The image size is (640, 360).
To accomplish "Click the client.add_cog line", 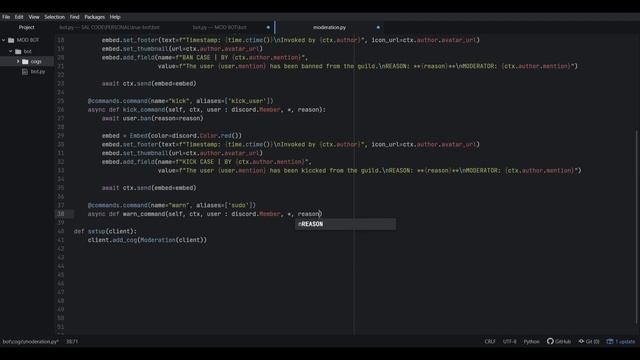I will (147, 240).
